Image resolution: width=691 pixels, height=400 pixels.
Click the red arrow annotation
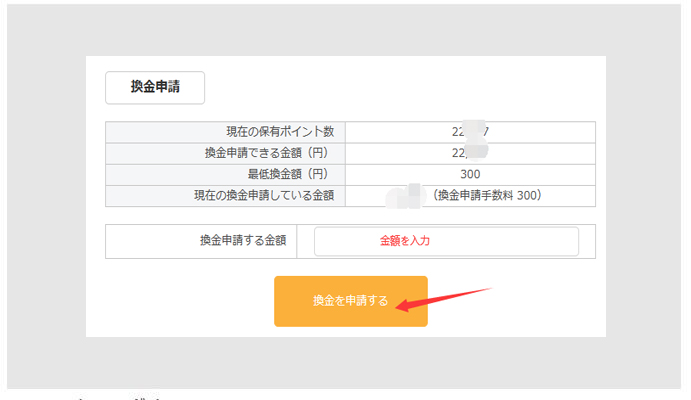click(443, 299)
